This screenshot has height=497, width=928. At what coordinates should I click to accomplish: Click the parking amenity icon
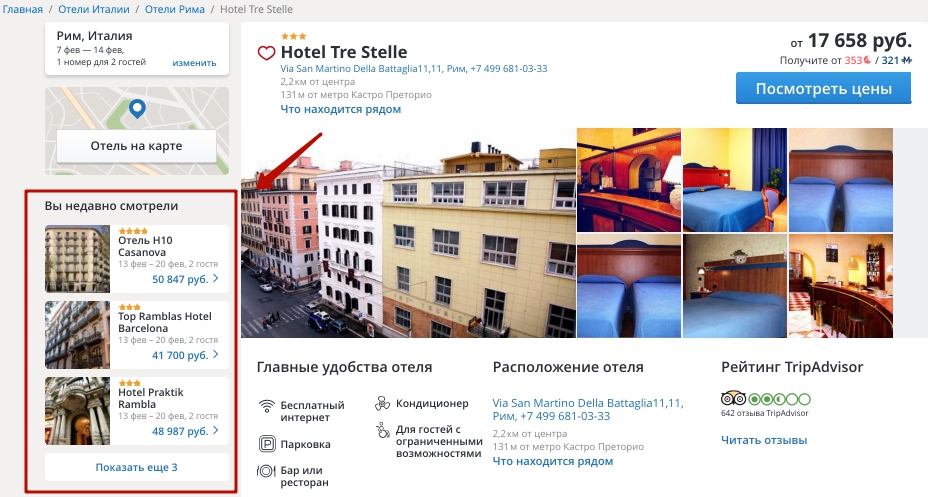(267, 444)
